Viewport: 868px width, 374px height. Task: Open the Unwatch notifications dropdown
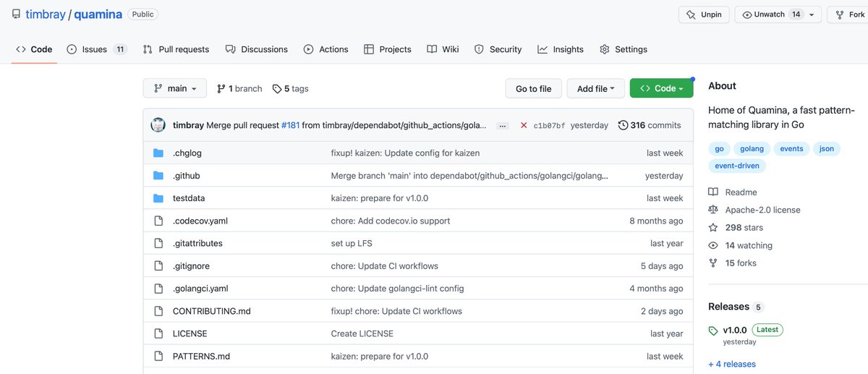pos(778,14)
